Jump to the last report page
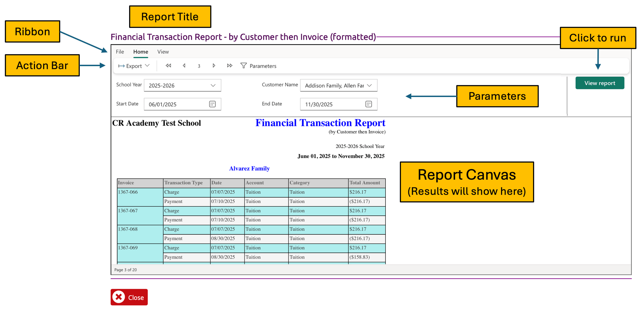Image resolution: width=644 pixels, height=310 pixels. [x=229, y=66]
